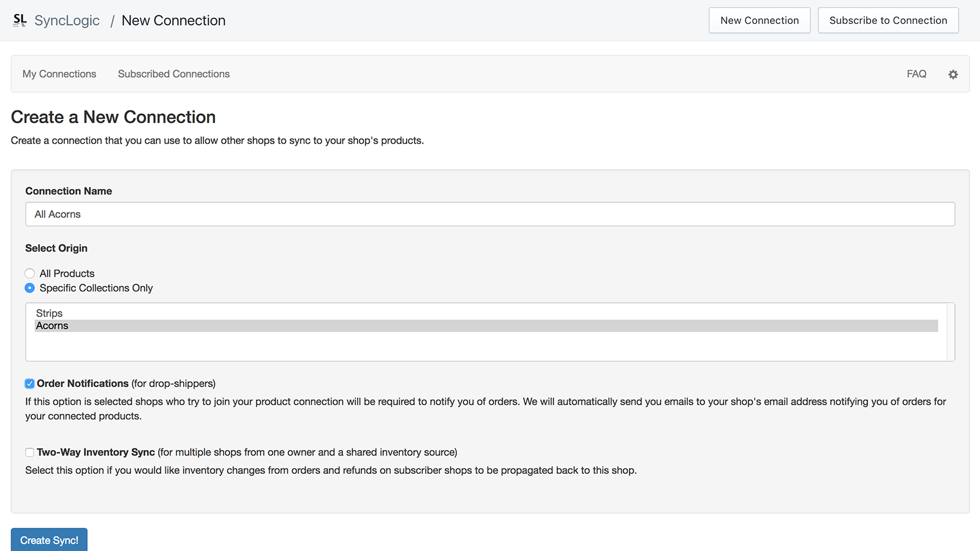Click the SyncLogic breadcrumb link
The image size is (980, 551).
(67, 20)
